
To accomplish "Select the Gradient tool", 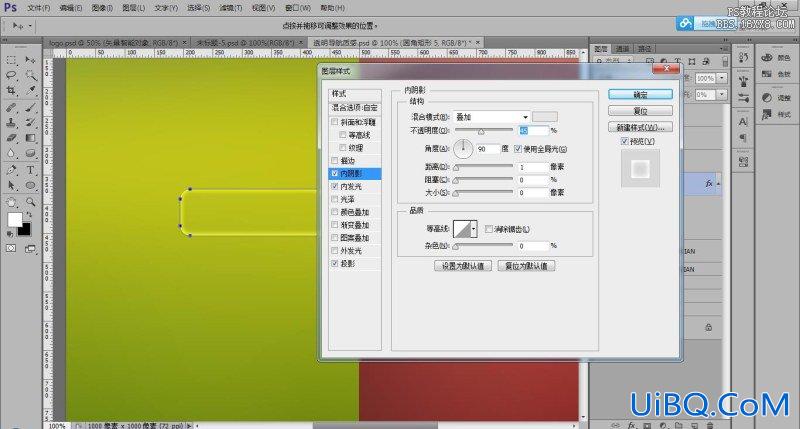I will click(30, 138).
